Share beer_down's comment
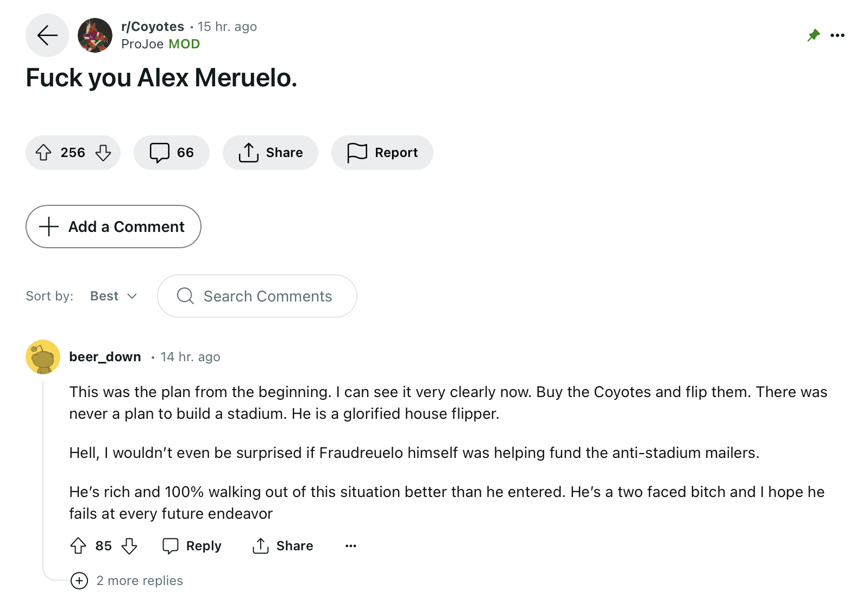The image size is (850, 616). click(x=283, y=545)
